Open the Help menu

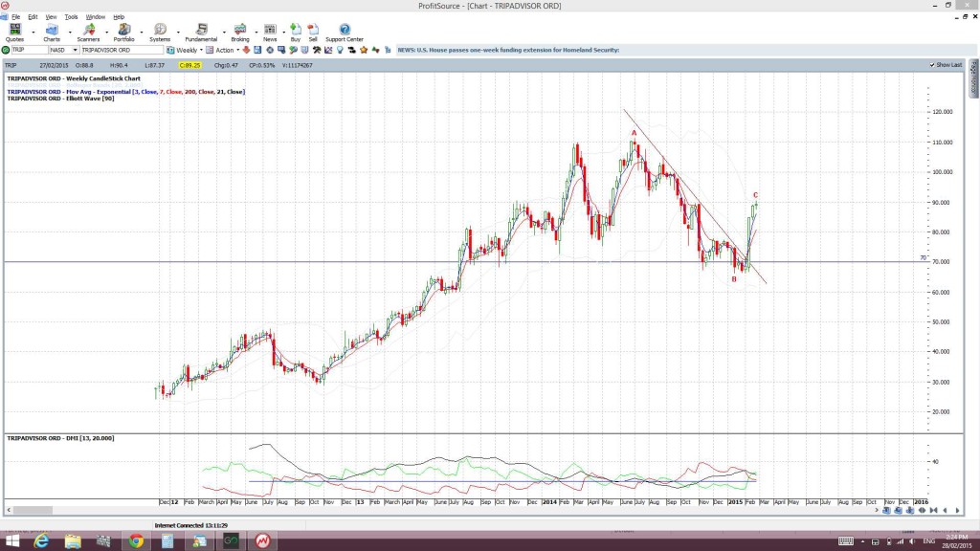pos(119,17)
